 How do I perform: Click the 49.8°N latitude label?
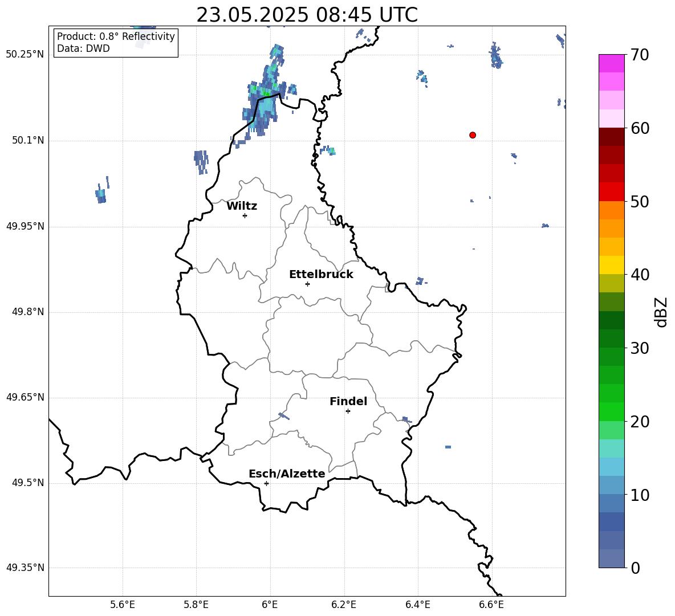(x=28, y=312)
